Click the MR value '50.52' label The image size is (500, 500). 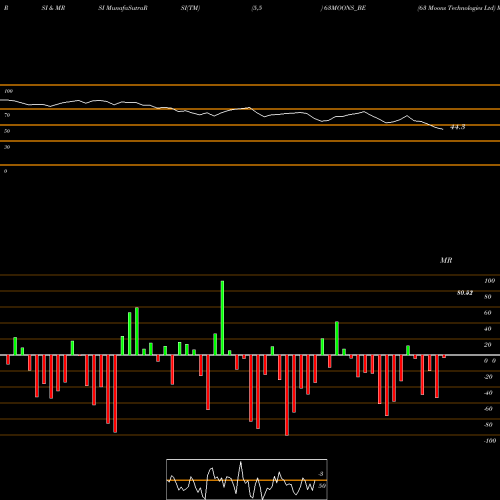pos(465,293)
